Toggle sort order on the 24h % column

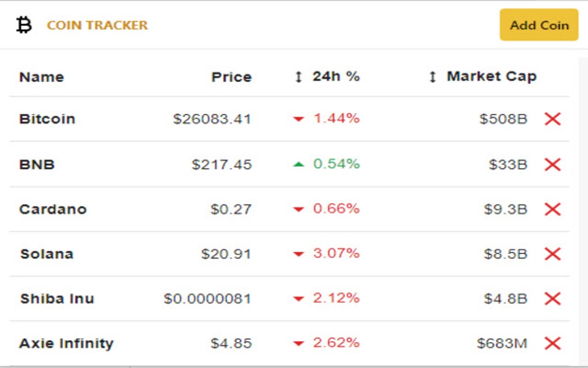coord(300,76)
